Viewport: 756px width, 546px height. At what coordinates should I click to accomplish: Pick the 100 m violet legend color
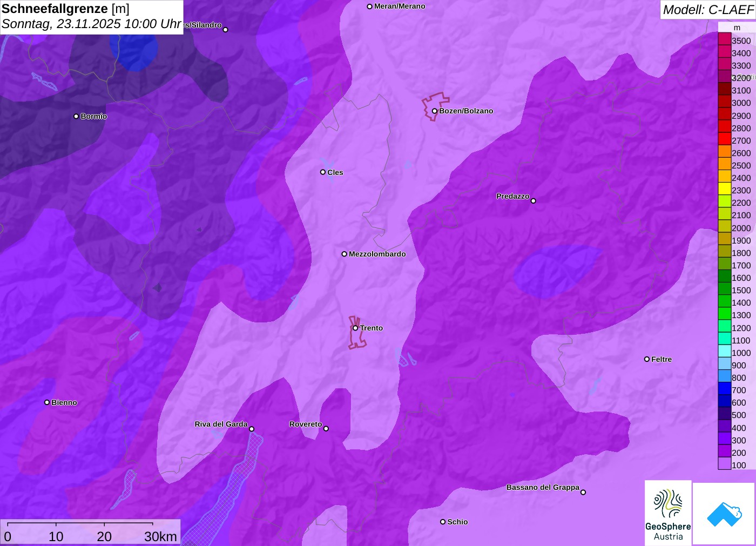(725, 463)
